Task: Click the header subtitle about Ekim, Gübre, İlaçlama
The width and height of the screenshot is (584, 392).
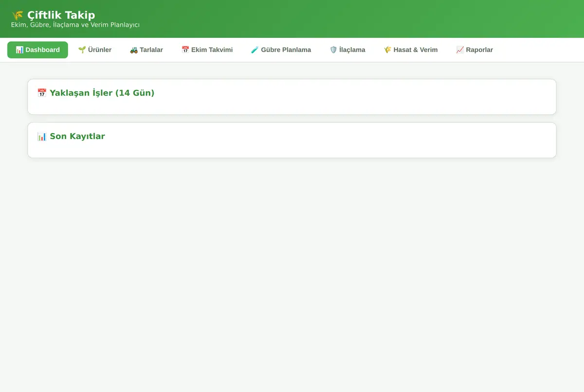Action: [75, 25]
